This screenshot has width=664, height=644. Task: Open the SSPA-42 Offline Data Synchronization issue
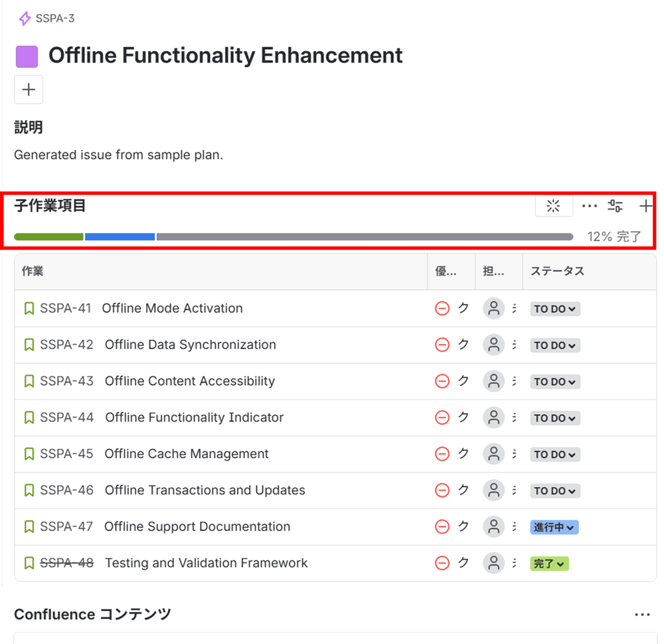tap(190, 345)
